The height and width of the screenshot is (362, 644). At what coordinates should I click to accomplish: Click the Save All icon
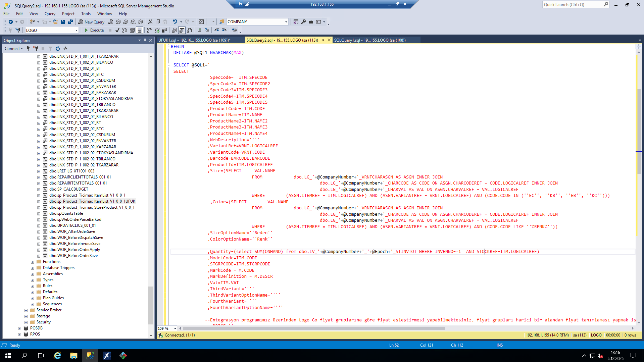tap(70, 22)
